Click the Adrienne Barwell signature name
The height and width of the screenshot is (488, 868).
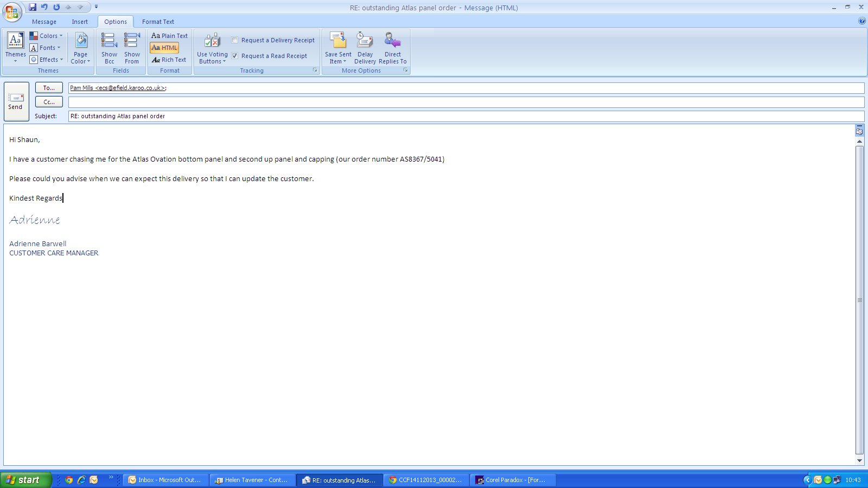pos(38,244)
